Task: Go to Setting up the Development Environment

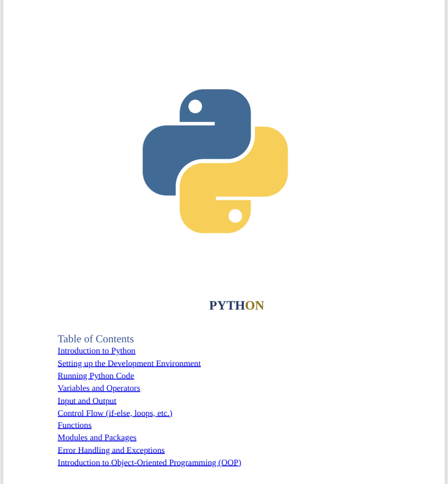Action: 129,364
